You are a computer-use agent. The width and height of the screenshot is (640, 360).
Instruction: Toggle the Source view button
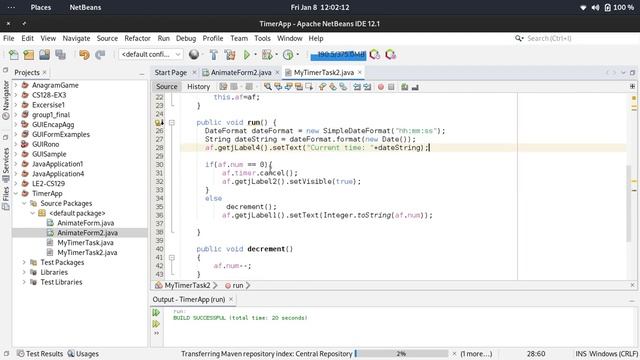coord(167,87)
